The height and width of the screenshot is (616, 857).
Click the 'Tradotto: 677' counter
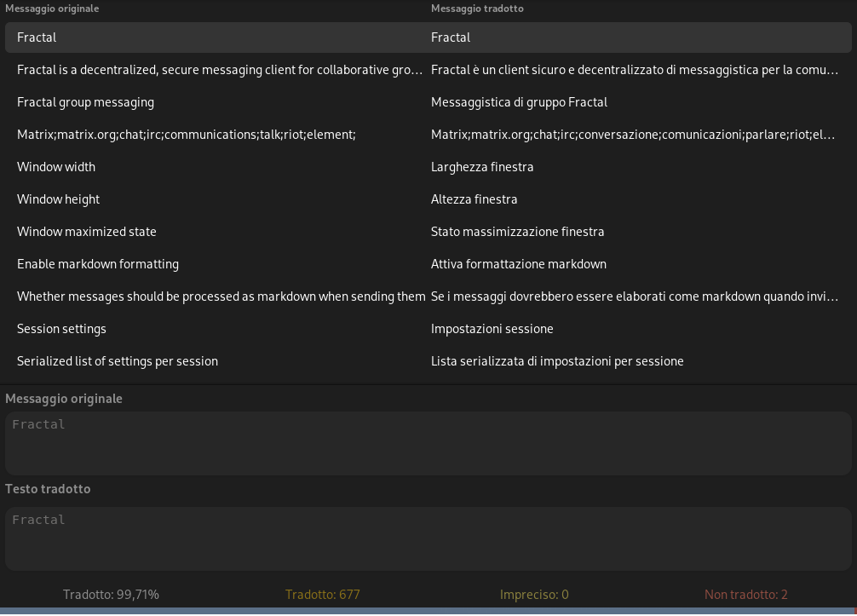(x=323, y=595)
